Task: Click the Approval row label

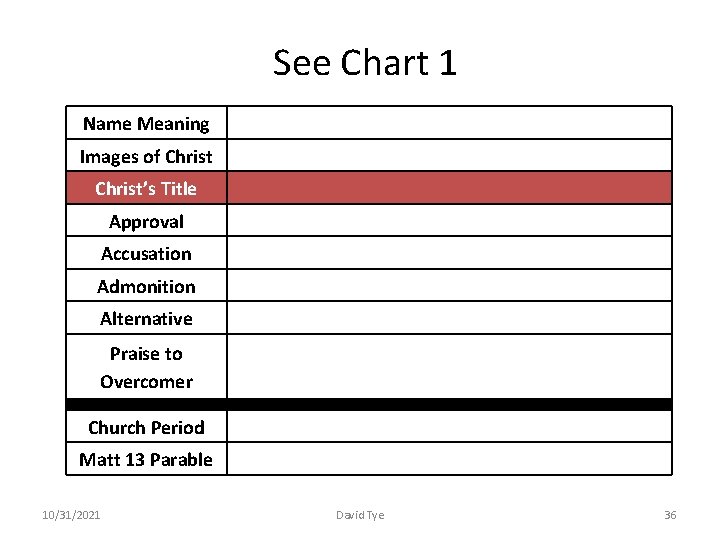Action: 146,221
